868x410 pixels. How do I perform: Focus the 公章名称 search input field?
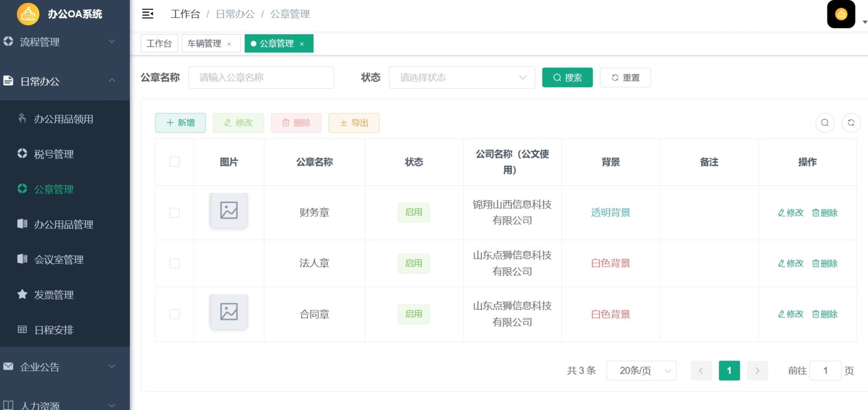point(261,78)
